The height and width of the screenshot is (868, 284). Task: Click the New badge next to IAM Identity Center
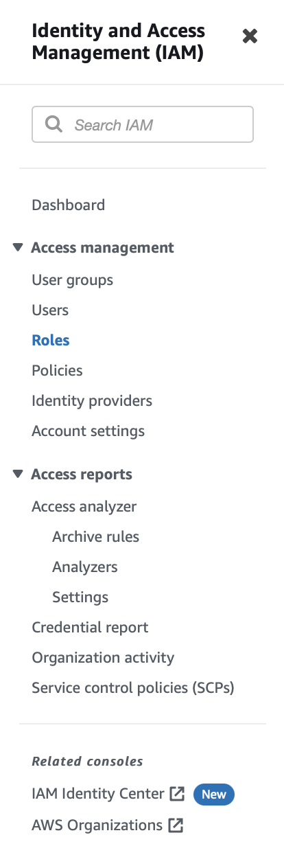pos(214,795)
